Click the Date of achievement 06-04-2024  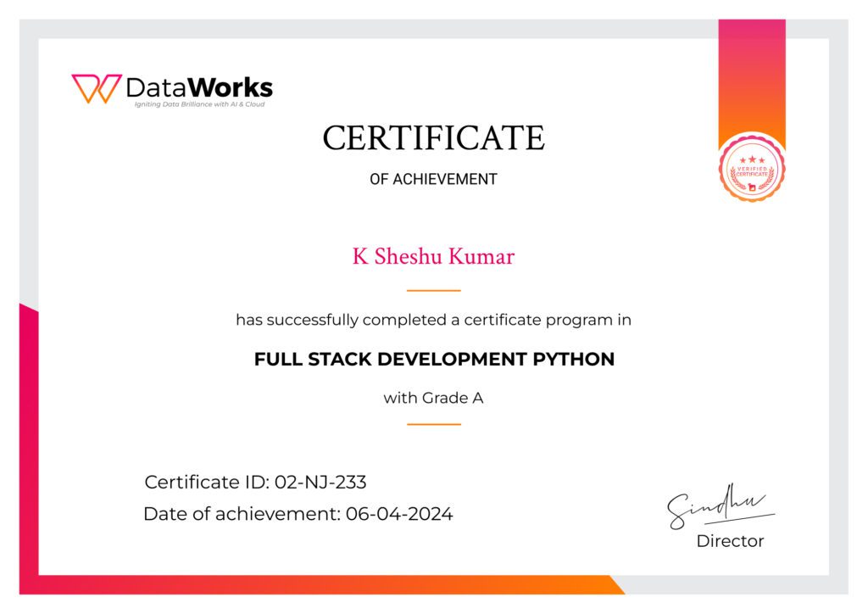tap(298, 514)
